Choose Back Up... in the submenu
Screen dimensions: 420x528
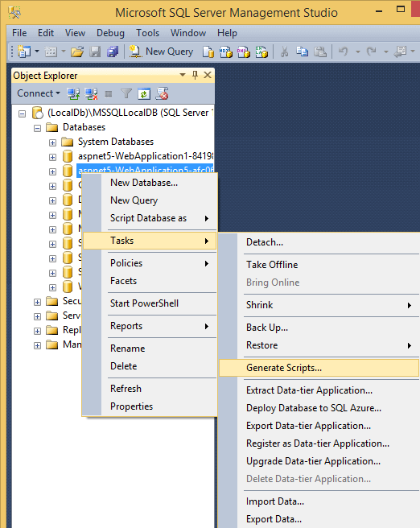click(267, 328)
